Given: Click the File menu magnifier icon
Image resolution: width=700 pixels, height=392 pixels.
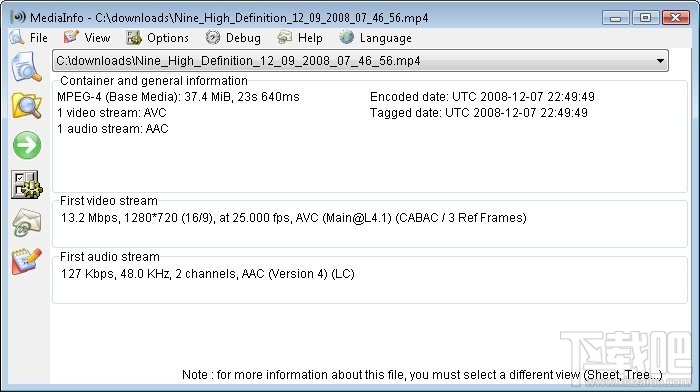Looking at the screenshot, I should (17, 38).
